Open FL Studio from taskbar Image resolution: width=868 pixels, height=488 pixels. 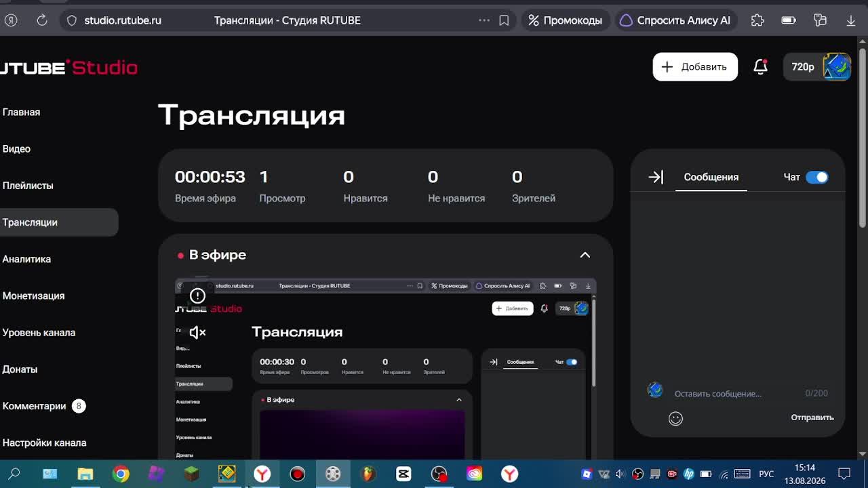pos(368,474)
